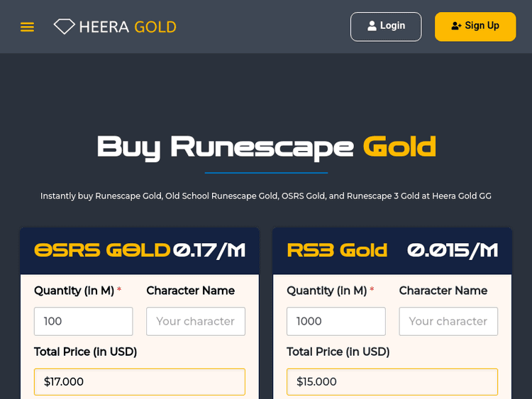Select the RS3 total price field
The image size is (532, 399).
click(392, 381)
